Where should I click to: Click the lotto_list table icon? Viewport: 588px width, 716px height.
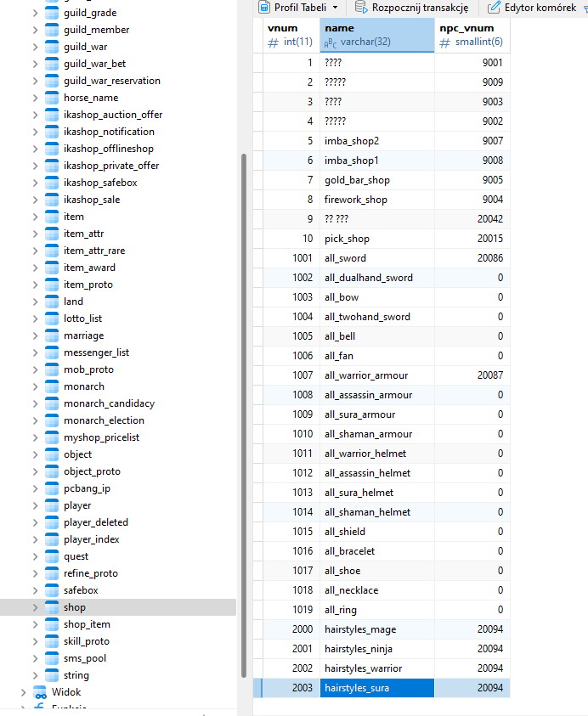pos(52,319)
